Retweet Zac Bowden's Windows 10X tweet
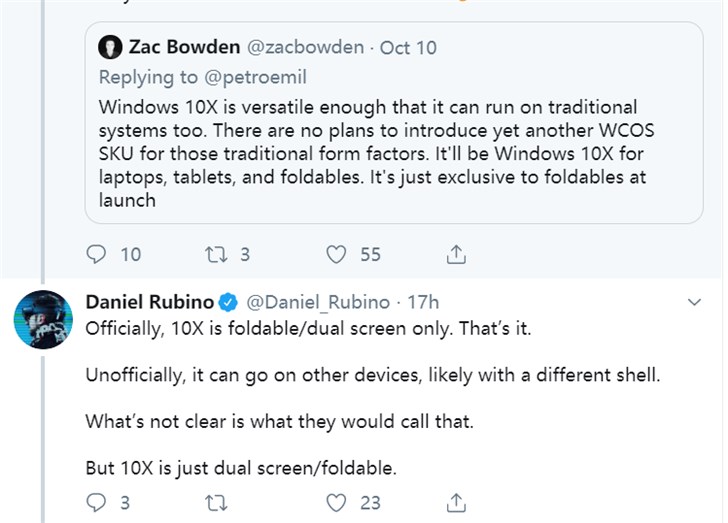 pos(217,254)
